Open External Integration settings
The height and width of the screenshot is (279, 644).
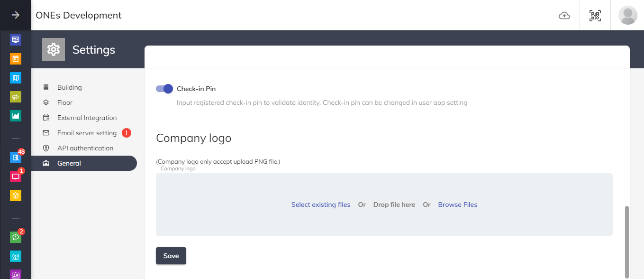coord(87,118)
